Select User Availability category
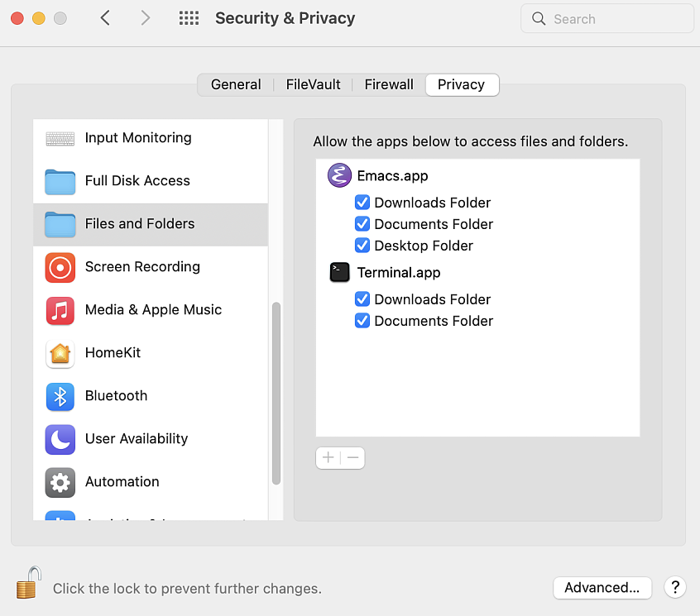 tap(151, 439)
